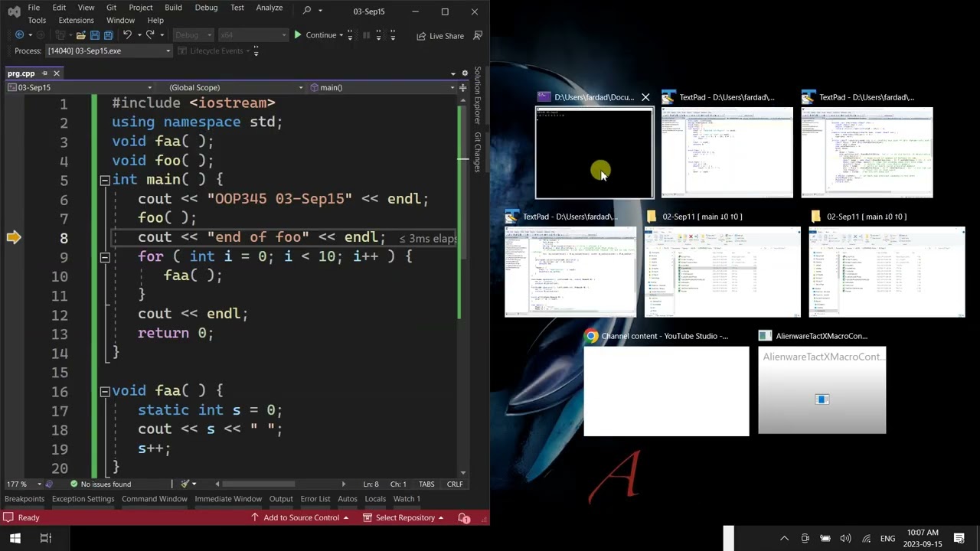Close the console window thumbnail

coord(645,97)
